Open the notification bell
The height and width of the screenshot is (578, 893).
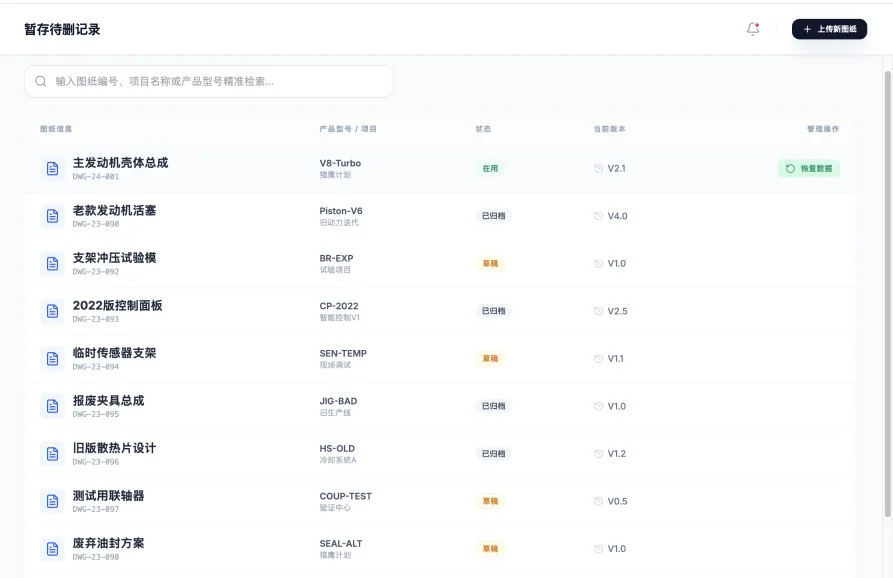[753, 28]
